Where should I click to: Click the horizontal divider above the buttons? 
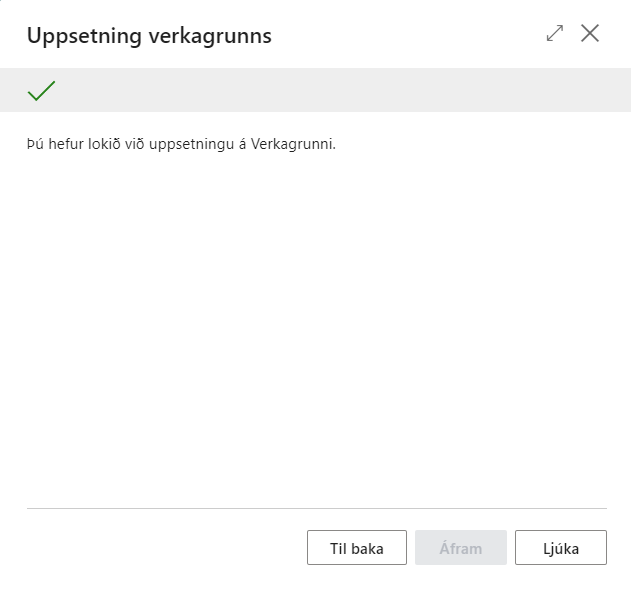pos(316,509)
